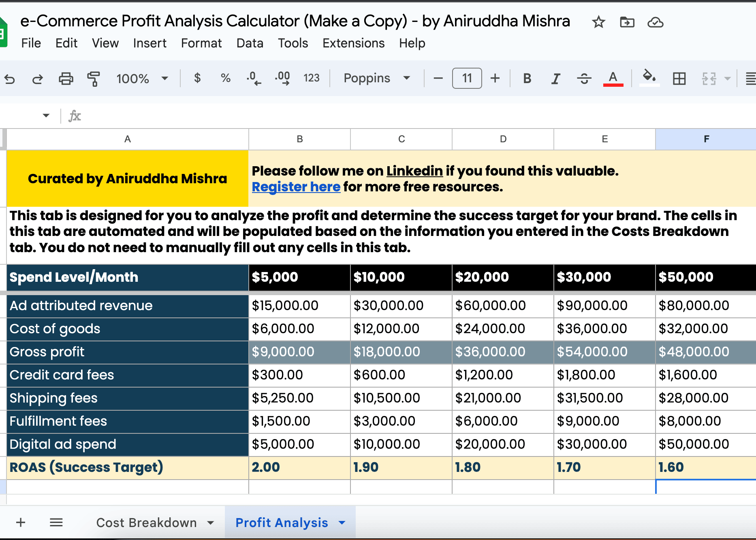
Task: Open the text color picker
Action: pyautogui.click(x=613, y=78)
